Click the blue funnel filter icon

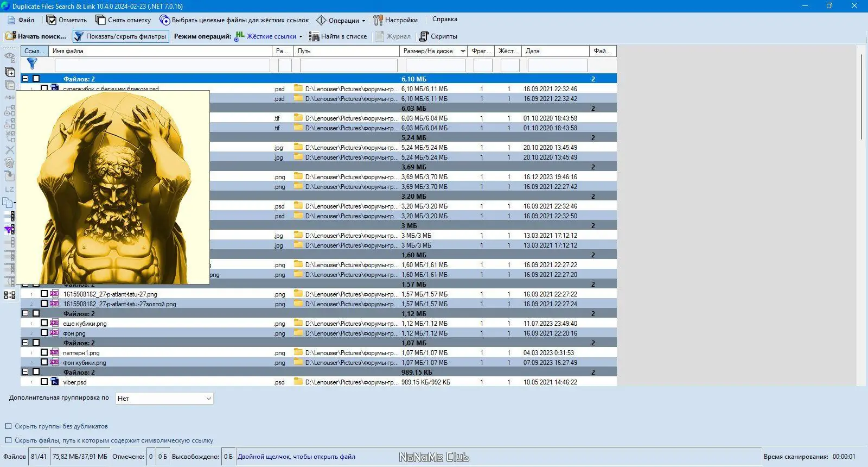coord(32,65)
